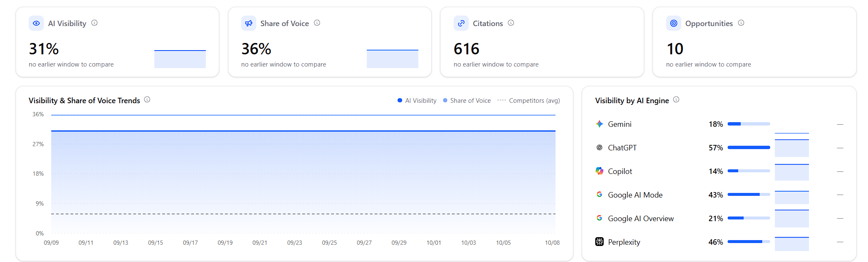
Task: Open info tooltip next to AI Visibility
Action: coord(94,23)
